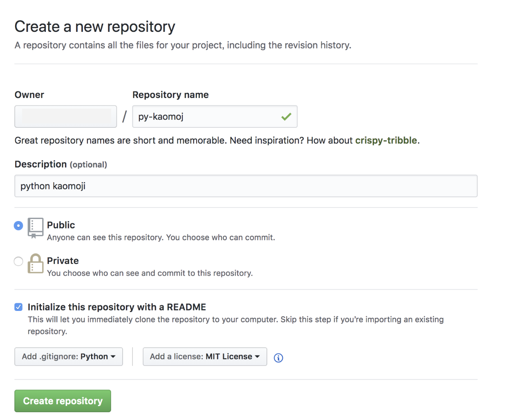Click the README initialization label
Viewport: 506px width, 420px height.
pyautogui.click(x=116, y=307)
